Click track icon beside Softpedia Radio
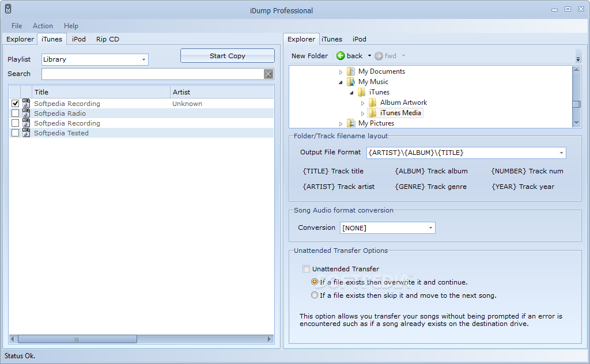This screenshot has height=364, width=590. click(26, 113)
